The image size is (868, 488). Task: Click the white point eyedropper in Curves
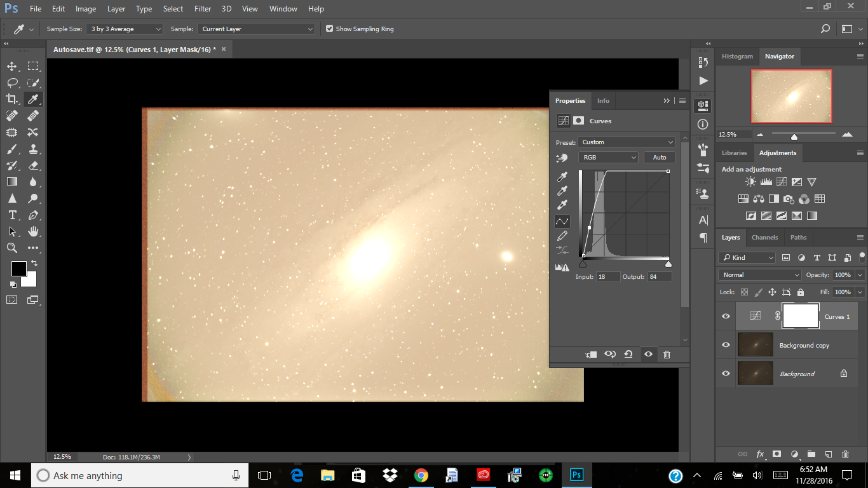[x=562, y=205]
